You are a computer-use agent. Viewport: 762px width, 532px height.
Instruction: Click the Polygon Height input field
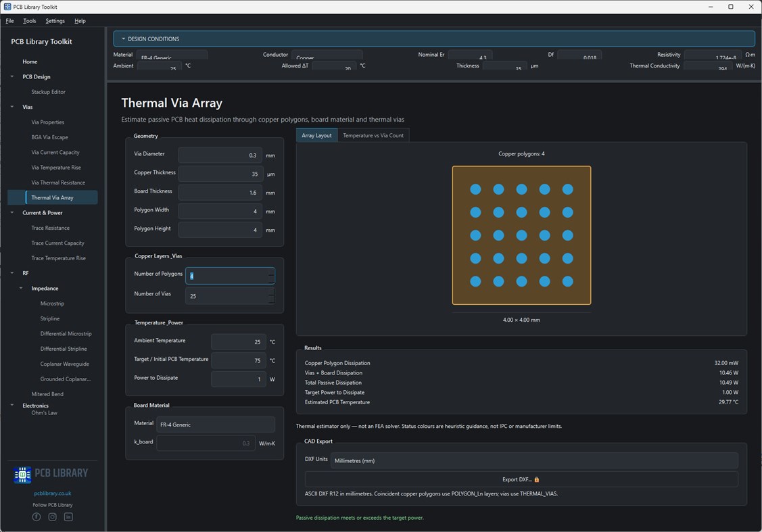220,230
